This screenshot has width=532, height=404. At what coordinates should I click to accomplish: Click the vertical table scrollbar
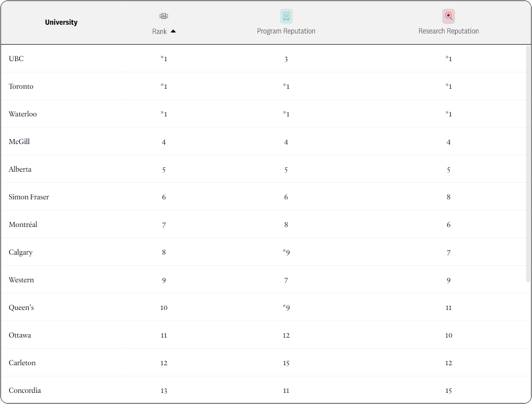528,164
